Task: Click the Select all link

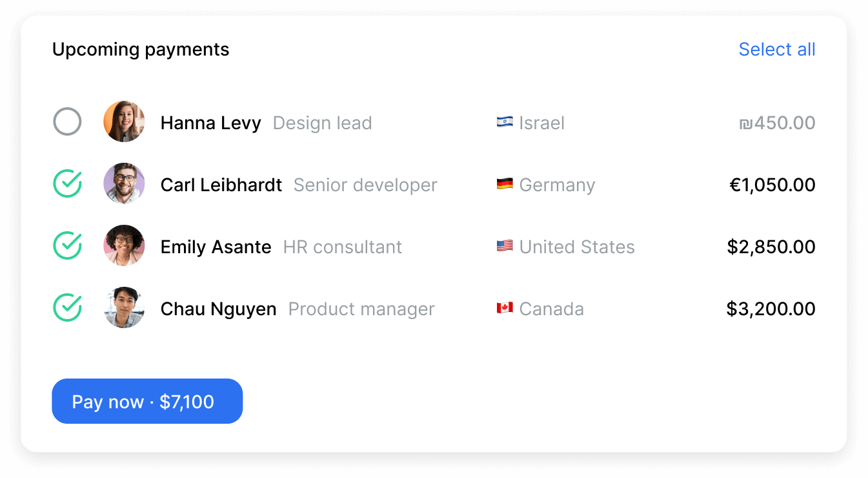Action: (777, 50)
